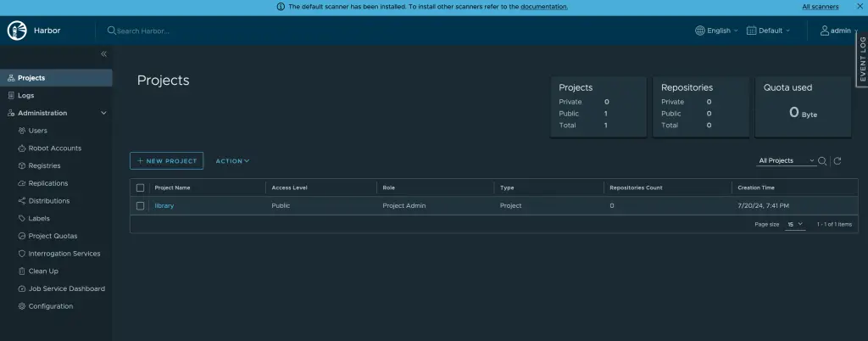The image size is (868, 341).
Task: Click the Job Service Dashboard icon
Action: click(x=22, y=288)
